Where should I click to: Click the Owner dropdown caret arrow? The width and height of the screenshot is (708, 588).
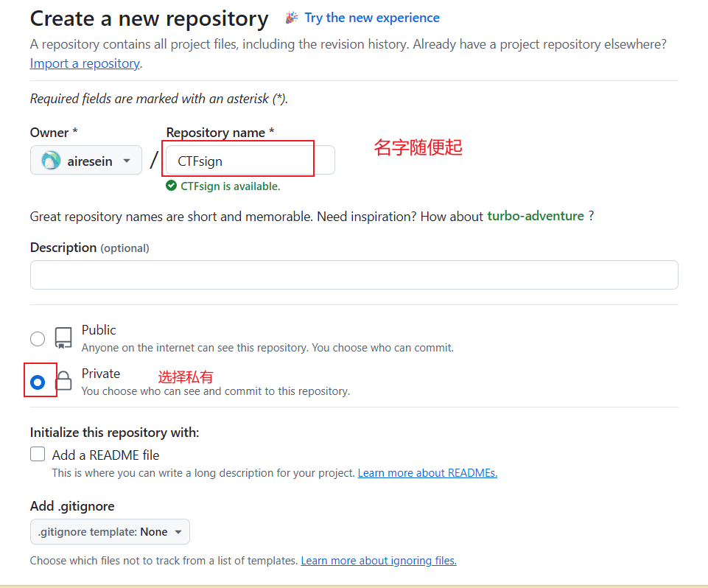(127, 161)
